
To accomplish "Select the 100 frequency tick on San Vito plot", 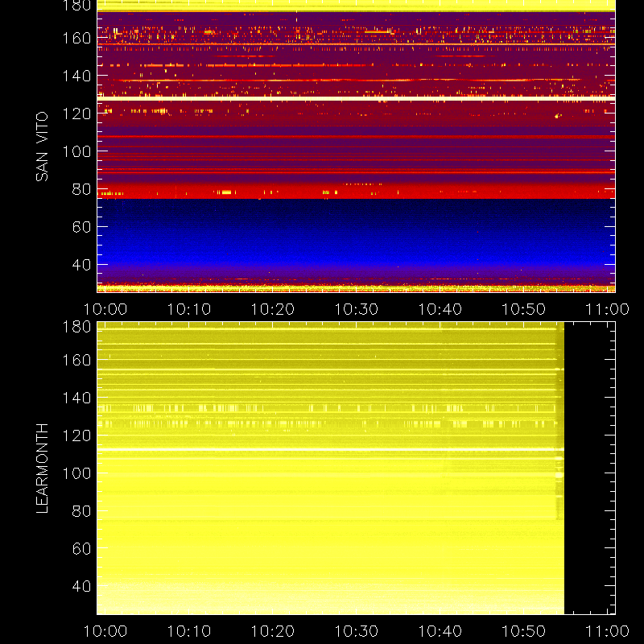I will point(76,151).
